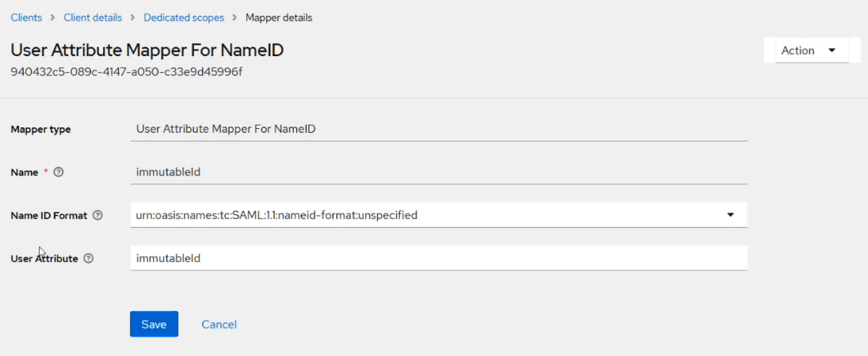Click into the User Attribute text field
The image size is (868, 356).
[x=438, y=258]
